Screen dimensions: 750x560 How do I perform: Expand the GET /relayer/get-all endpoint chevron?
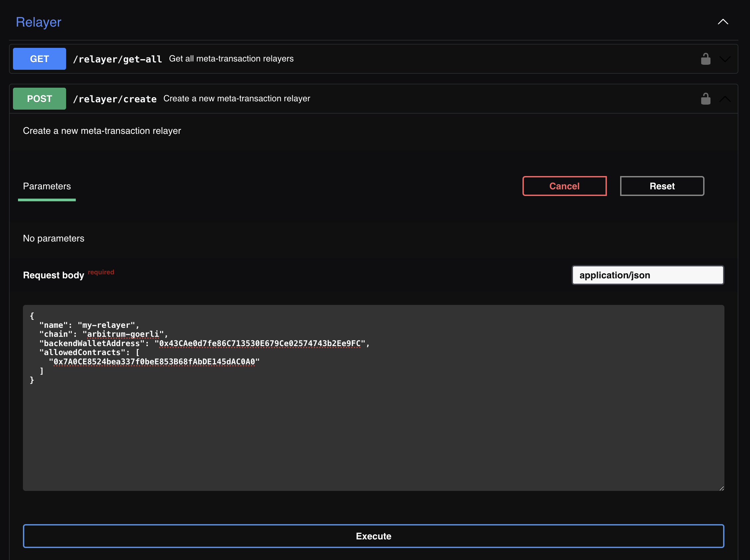[725, 59]
